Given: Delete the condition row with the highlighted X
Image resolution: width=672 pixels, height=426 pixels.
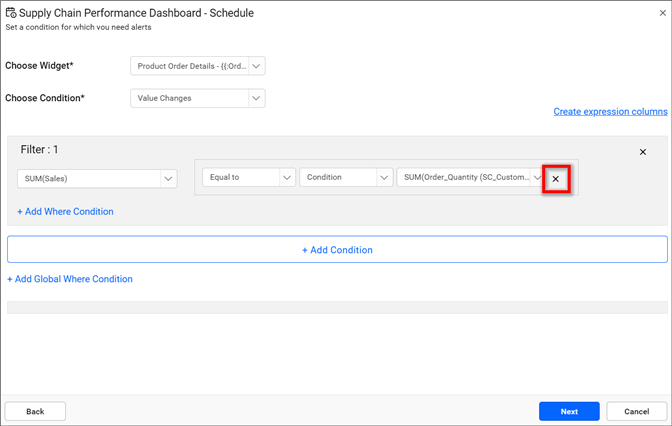Looking at the screenshot, I should point(556,178).
